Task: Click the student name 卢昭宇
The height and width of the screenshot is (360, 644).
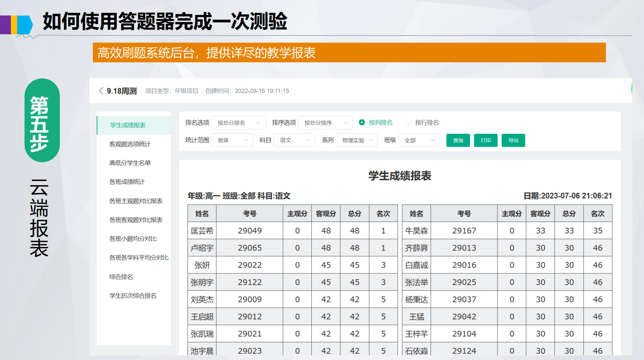Action: pyautogui.click(x=202, y=248)
